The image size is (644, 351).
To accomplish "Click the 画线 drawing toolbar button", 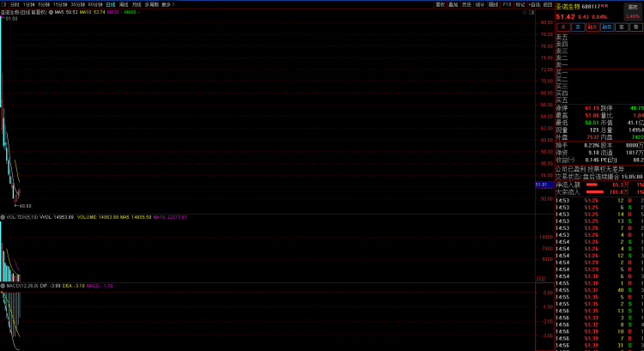I will tap(493, 4).
